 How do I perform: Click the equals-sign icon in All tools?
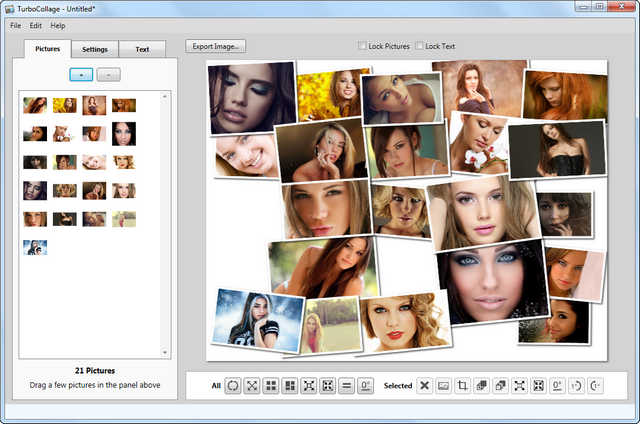[x=346, y=385]
